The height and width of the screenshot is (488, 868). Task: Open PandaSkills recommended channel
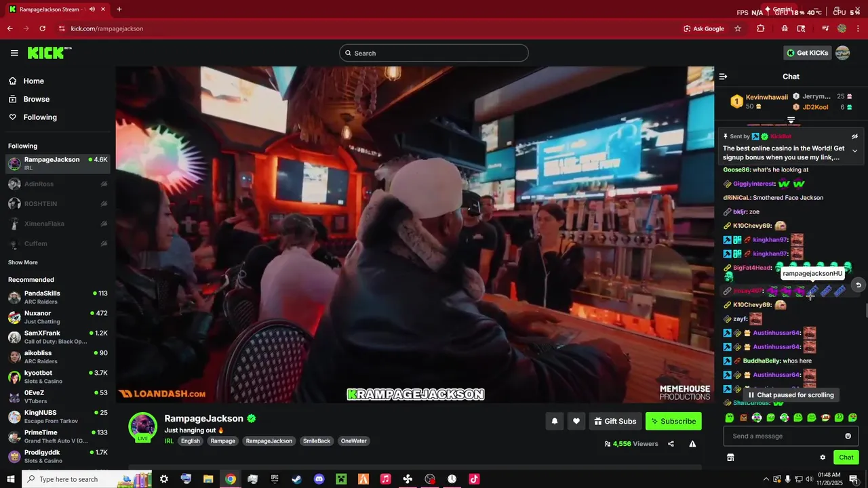(x=58, y=297)
